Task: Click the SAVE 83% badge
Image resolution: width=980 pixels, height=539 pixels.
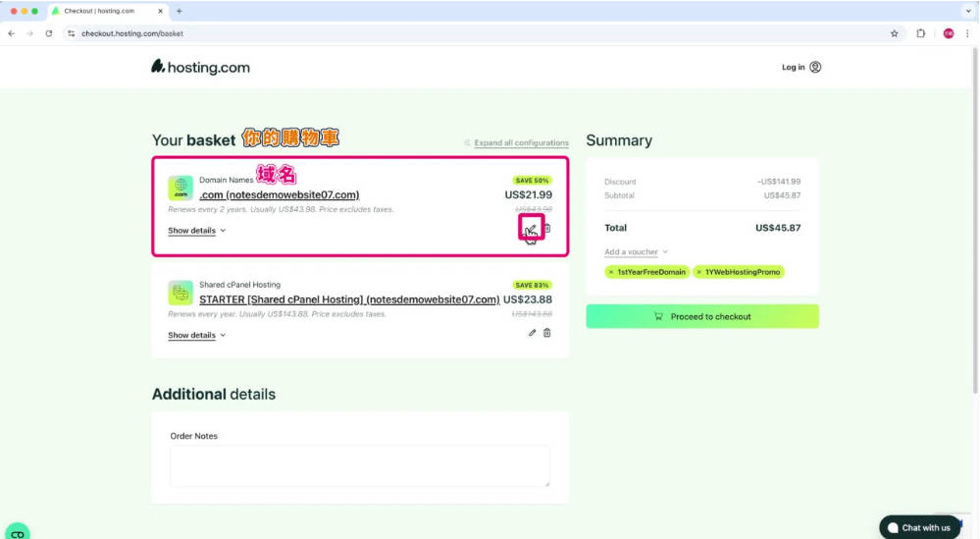Action: tap(532, 285)
